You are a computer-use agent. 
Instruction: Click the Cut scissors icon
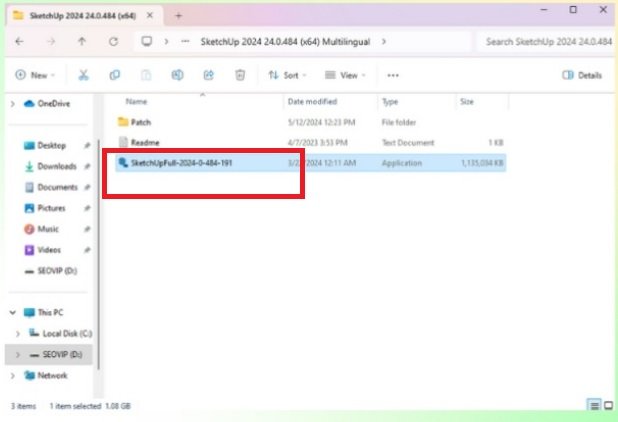[84, 75]
